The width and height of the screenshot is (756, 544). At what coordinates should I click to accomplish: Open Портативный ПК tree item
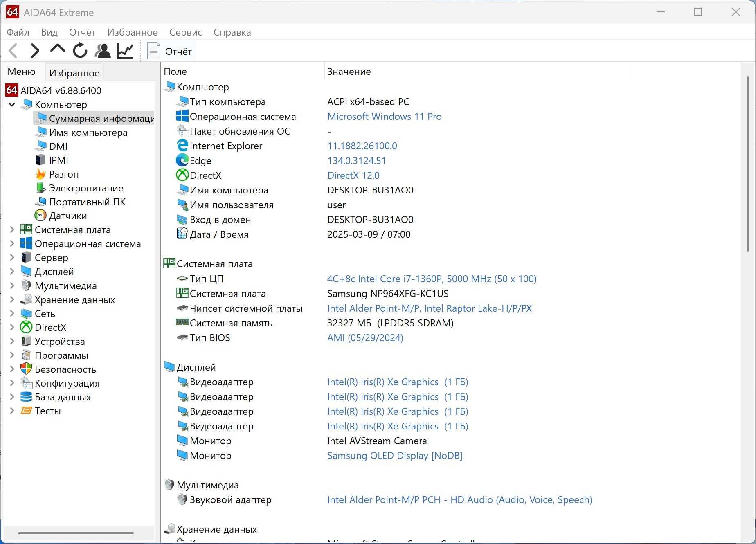click(x=87, y=202)
